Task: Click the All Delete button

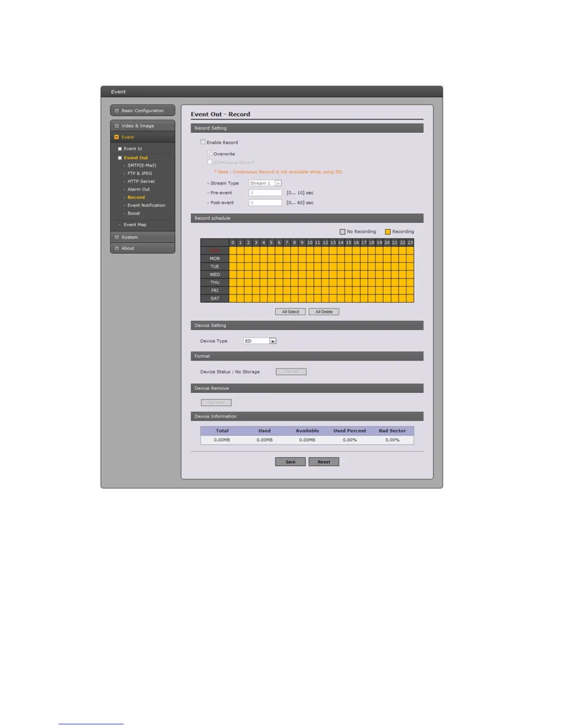Action: (x=324, y=312)
